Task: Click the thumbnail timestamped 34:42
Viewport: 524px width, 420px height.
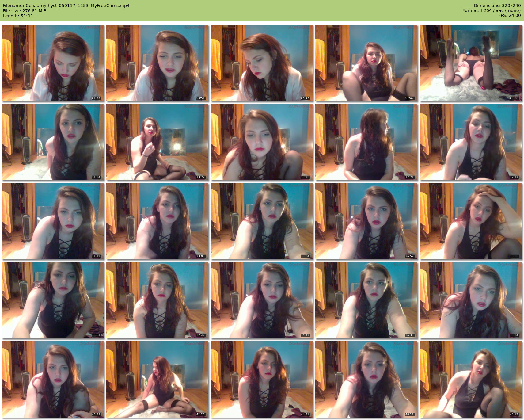Action: 262,300
